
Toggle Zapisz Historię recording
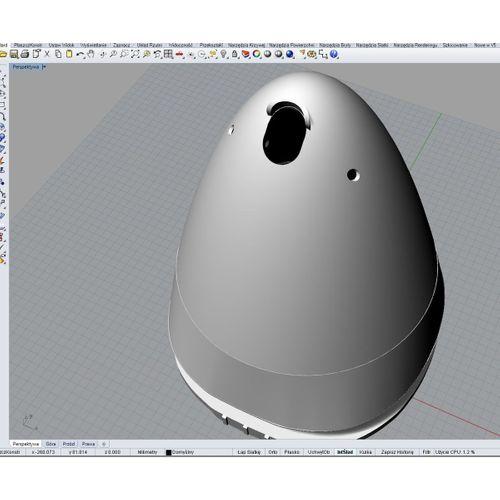397,452
